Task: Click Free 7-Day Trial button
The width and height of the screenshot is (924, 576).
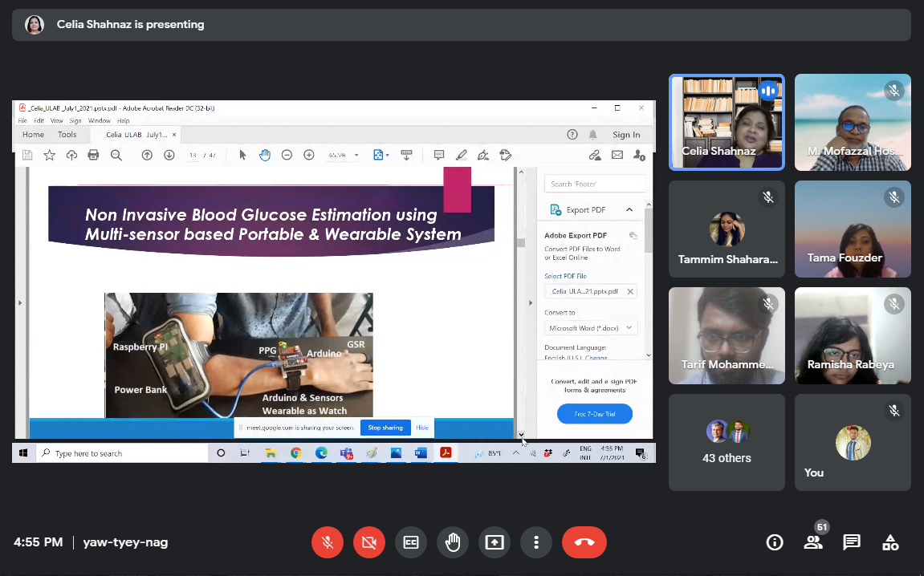Action: [x=594, y=414]
